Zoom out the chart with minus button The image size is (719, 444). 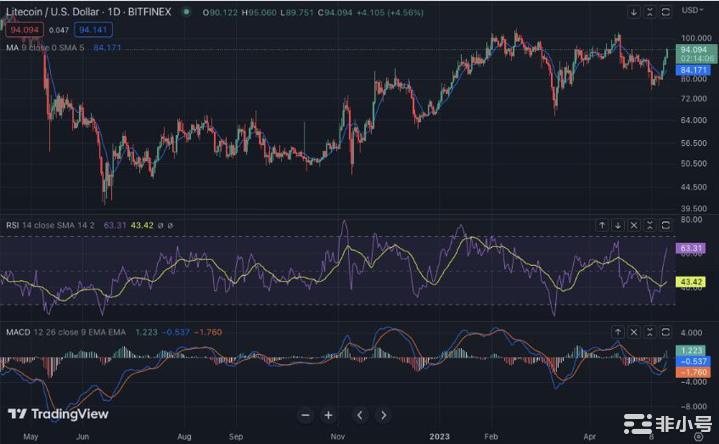pos(306,415)
